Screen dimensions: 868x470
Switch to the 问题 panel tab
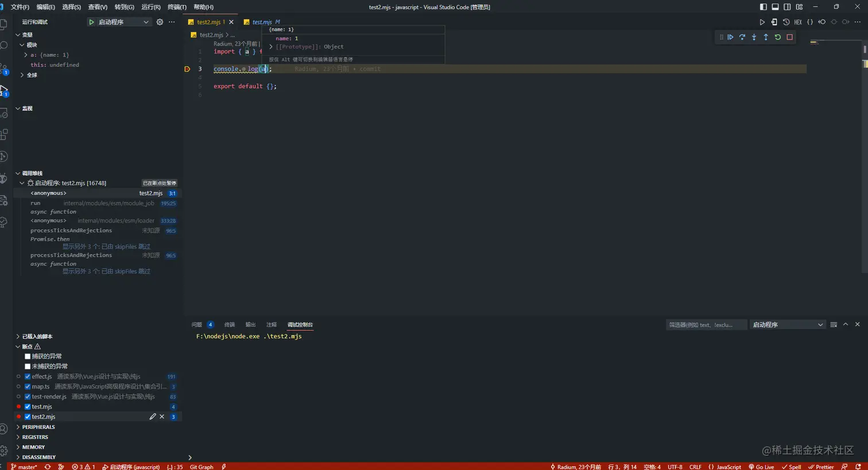[197, 325]
